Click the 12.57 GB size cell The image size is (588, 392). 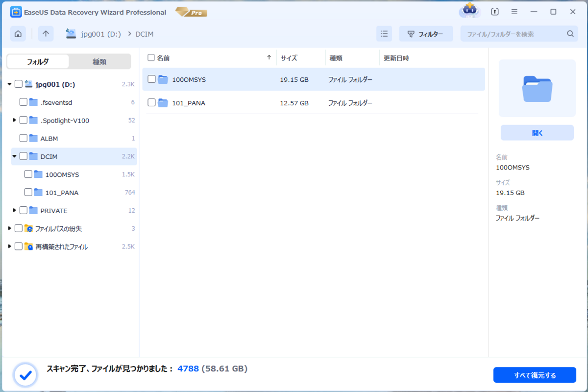pyautogui.click(x=294, y=103)
